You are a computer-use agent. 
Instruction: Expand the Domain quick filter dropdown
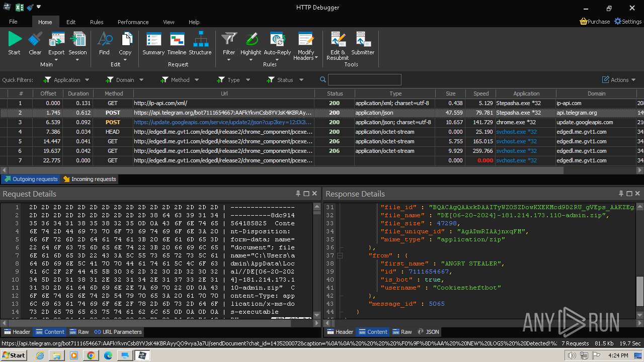[141, 80]
